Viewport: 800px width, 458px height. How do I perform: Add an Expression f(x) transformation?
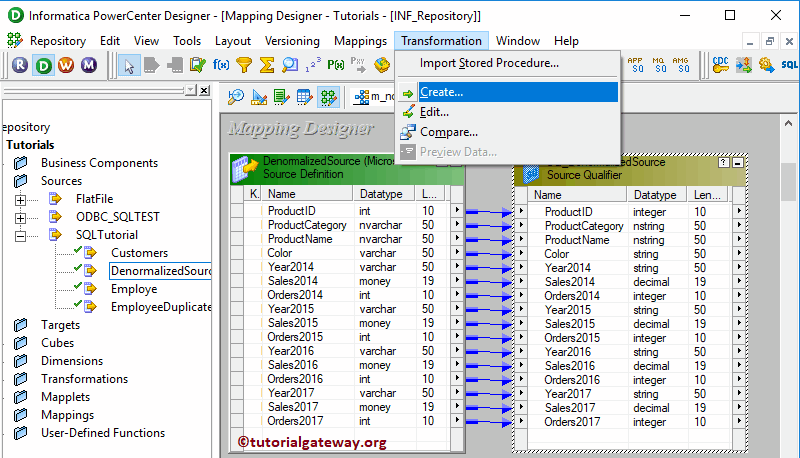tap(221, 65)
